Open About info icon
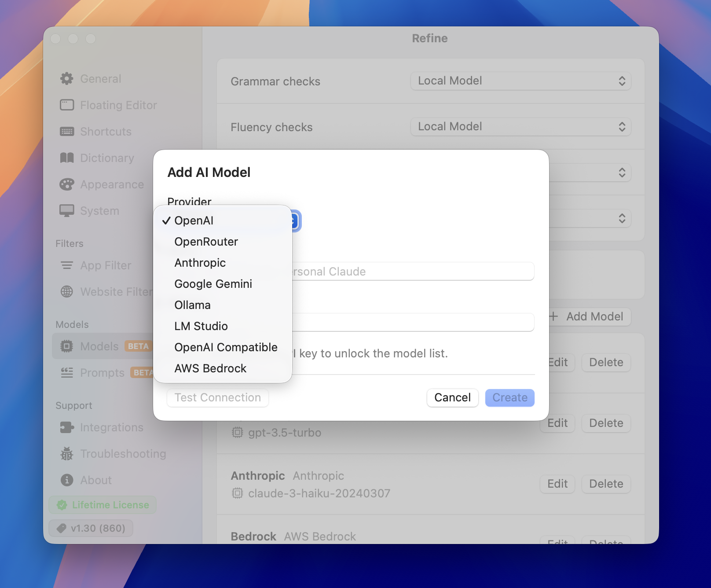 coord(67,480)
